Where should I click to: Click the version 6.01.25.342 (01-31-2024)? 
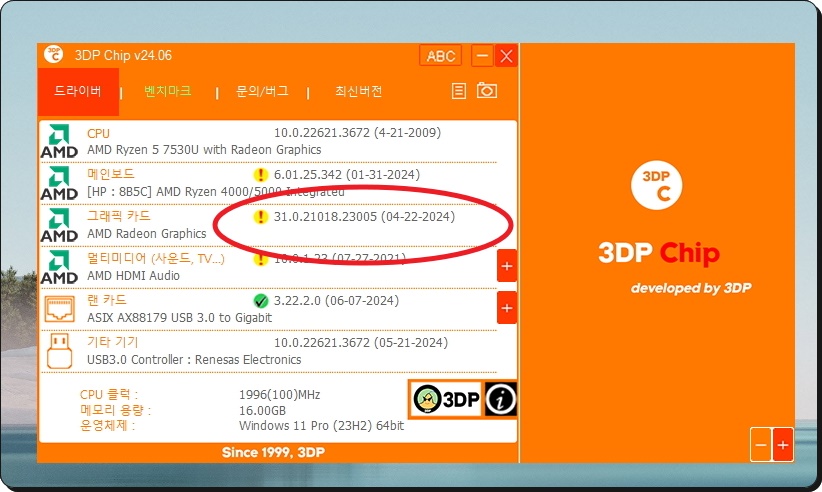pyautogui.click(x=347, y=175)
